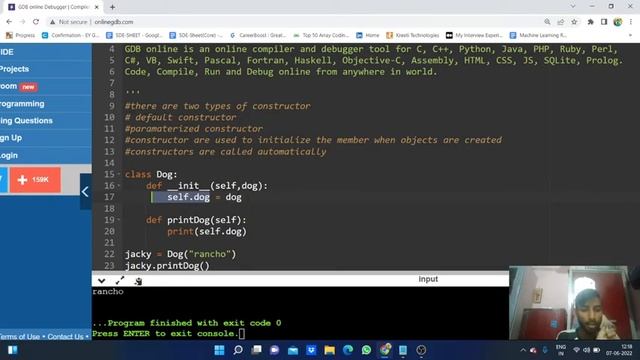
Task: Open File Explorer from the taskbar
Action: [x=329, y=350]
